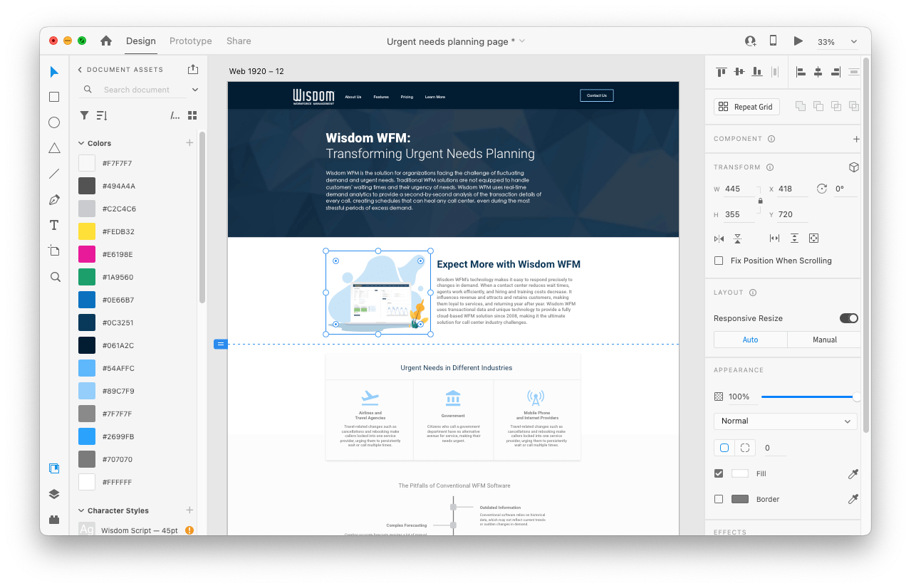Select the Artboard tool

[x=54, y=251]
